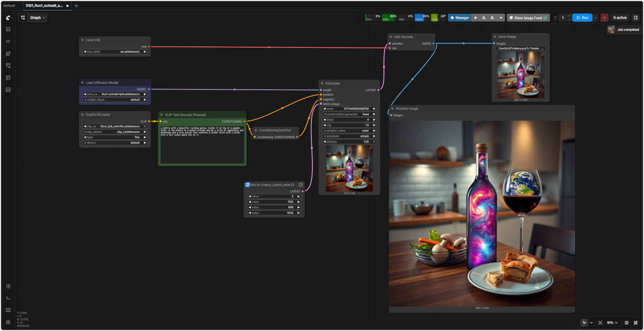Toggle the minimap icon at bottom right
Screen dimensions: 644x331
click(x=626, y=322)
